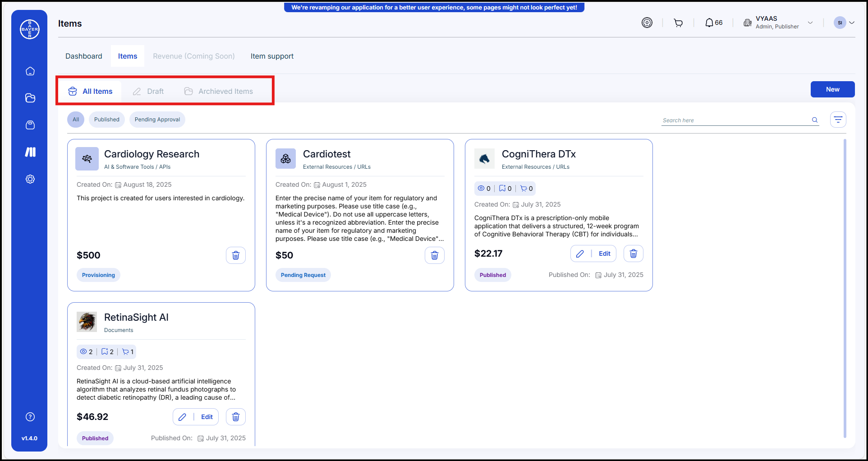Click the search magnifier icon

(x=815, y=120)
